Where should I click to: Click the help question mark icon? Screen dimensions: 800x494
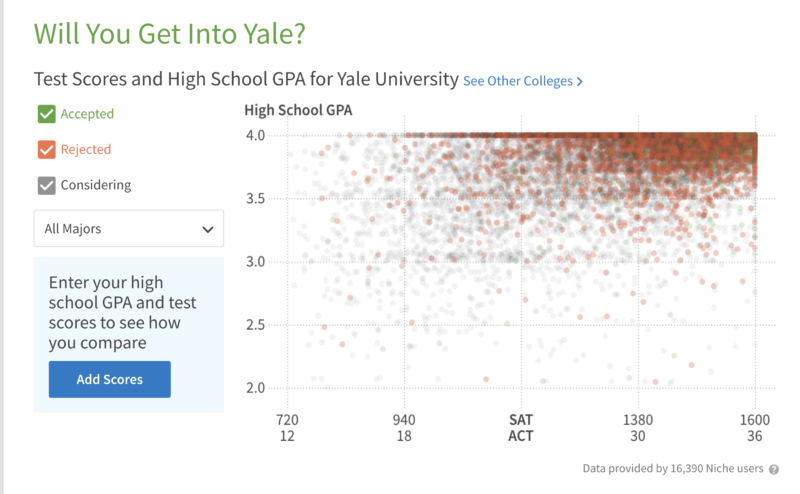[x=774, y=470]
